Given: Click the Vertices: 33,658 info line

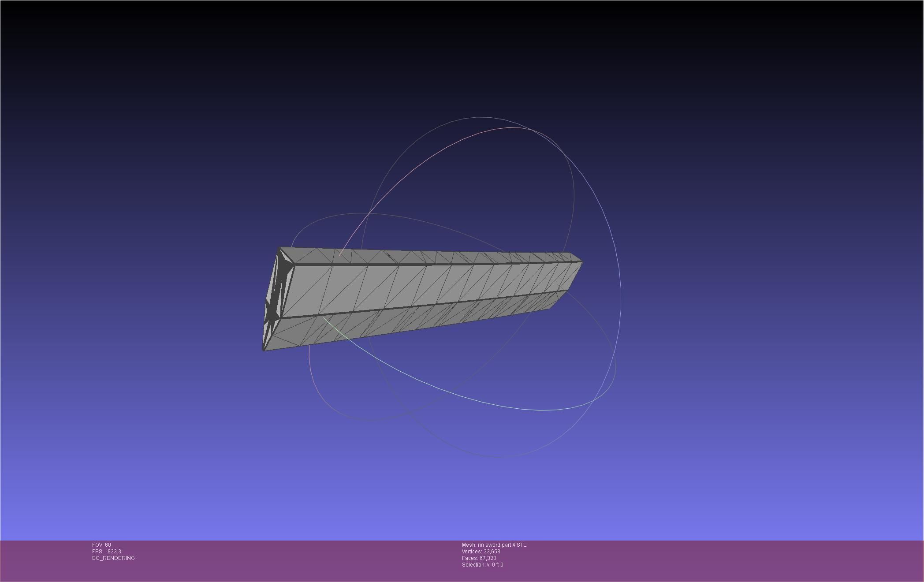Looking at the screenshot, I should 481,552.
